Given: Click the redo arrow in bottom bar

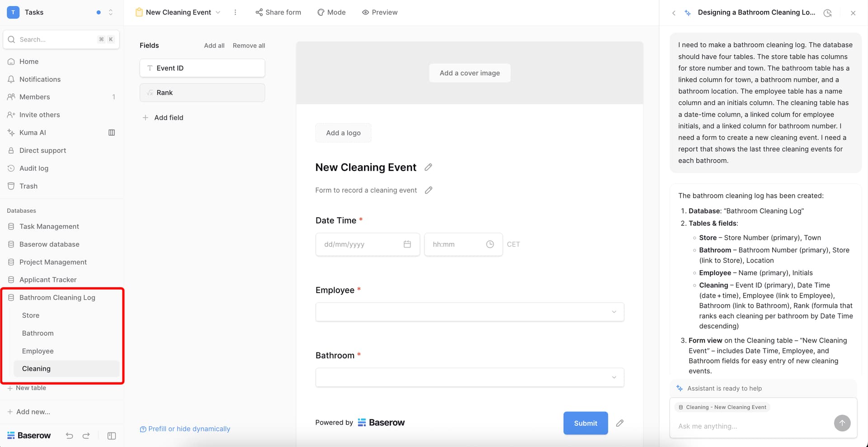Looking at the screenshot, I should tap(86, 436).
